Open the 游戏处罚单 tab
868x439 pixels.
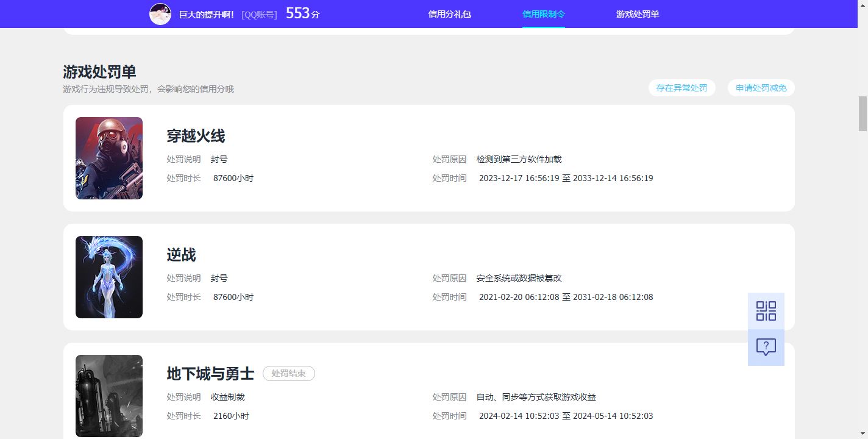click(x=637, y=13)
